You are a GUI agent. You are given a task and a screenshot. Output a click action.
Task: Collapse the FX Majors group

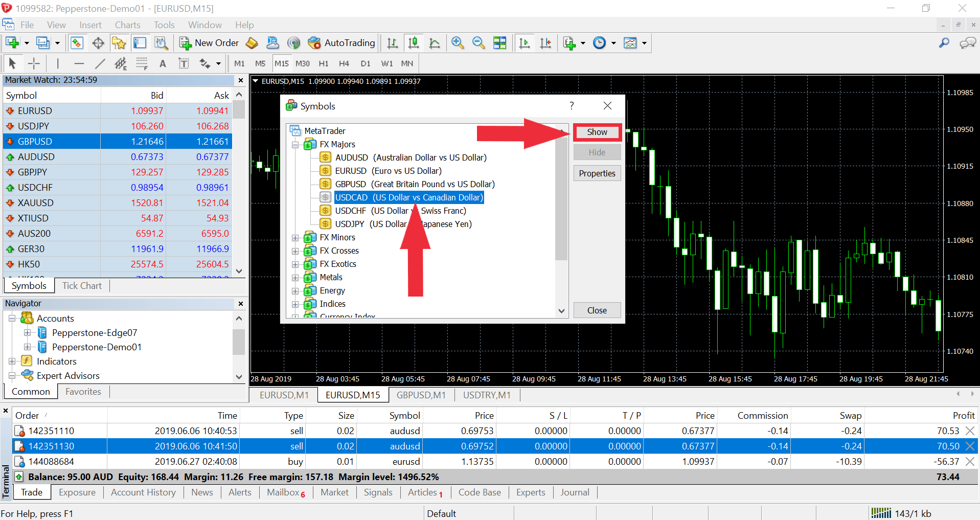pyautogui.click(x=295, y=145)
